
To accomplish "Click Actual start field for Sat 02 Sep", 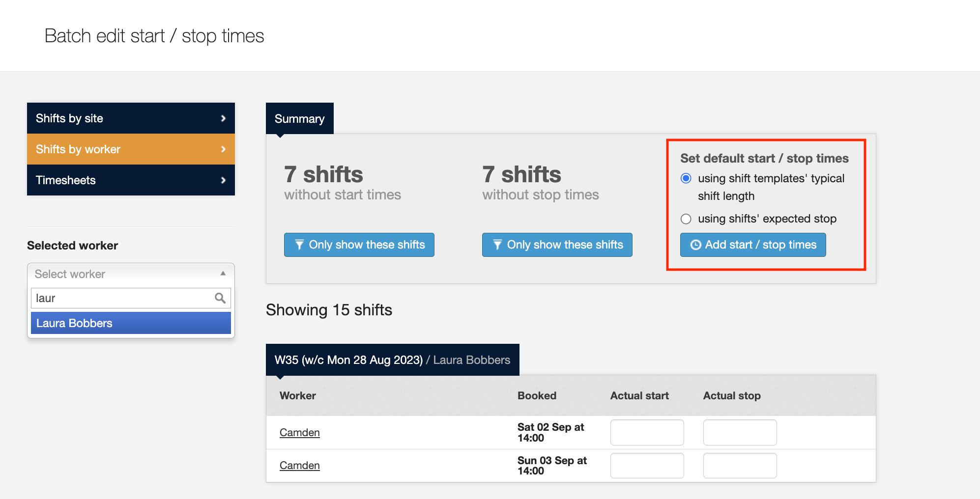I will (647, 433).
